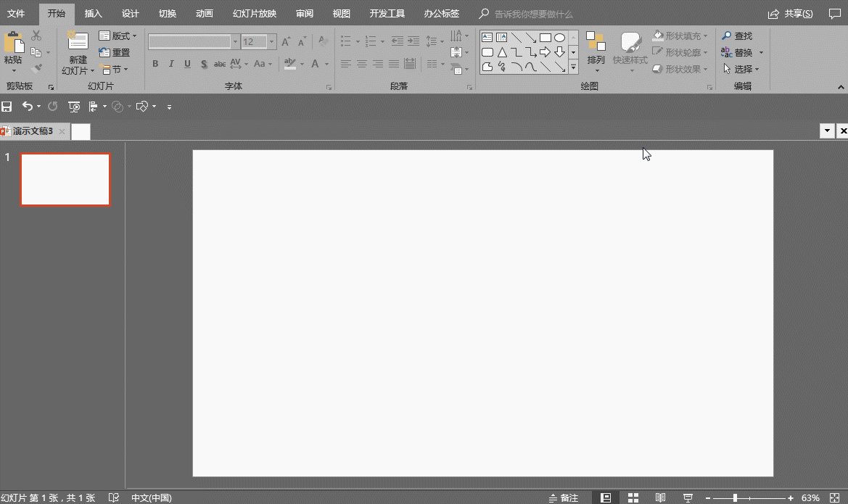The height and width of the screenshot is (504, 848).
Task: Toggle Underline formatting
Action: [x=187, y=64]
